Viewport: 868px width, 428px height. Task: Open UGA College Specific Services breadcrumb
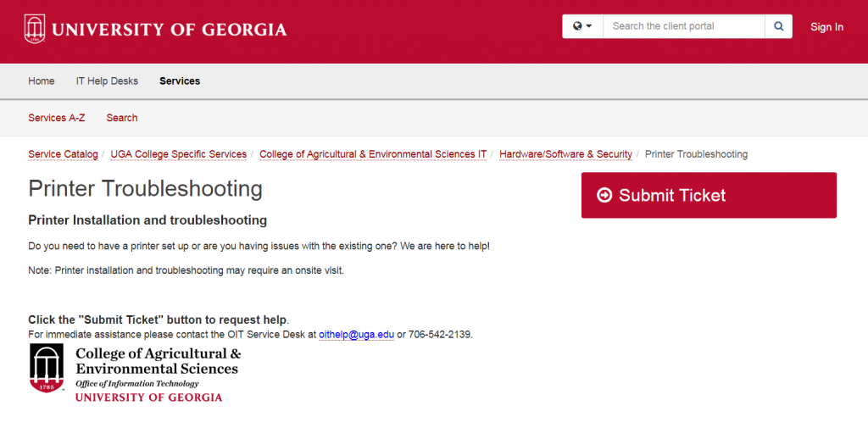pyautogui.click(x=179, y=154)
